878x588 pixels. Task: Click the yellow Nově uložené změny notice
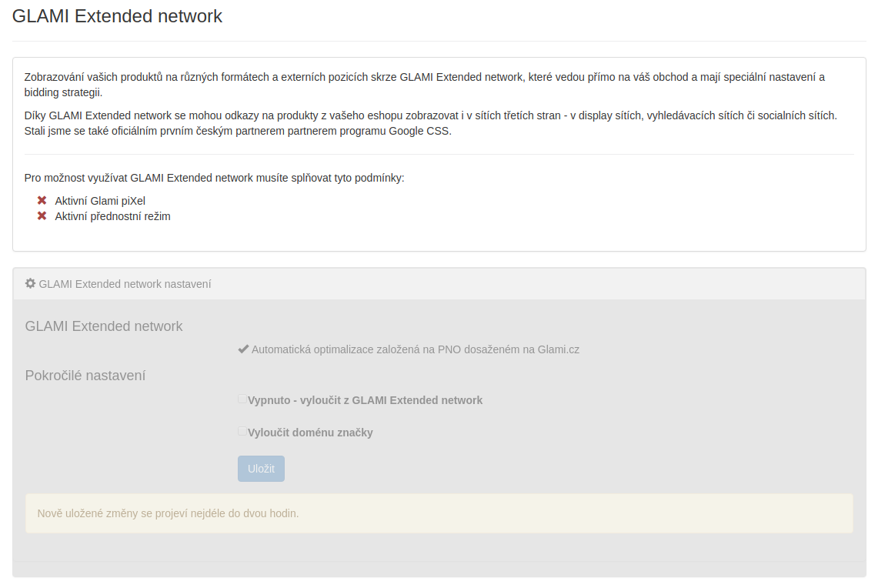pos(439,513)
